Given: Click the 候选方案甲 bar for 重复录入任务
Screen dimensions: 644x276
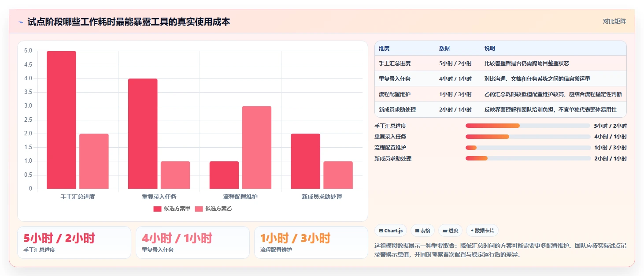Looking at the screenshot, I should point(143,134).
